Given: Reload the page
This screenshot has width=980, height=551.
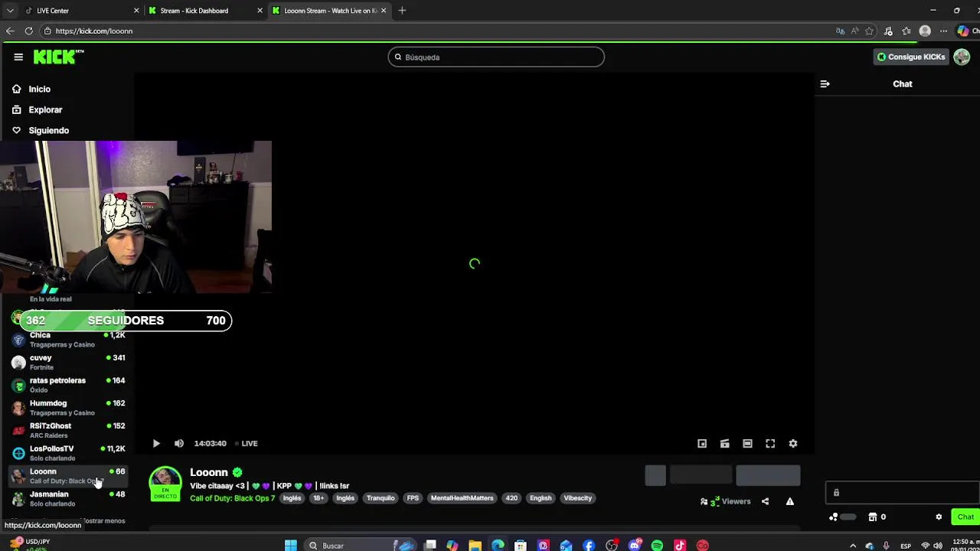Looking at the screenshot, I should pos(28,31).
